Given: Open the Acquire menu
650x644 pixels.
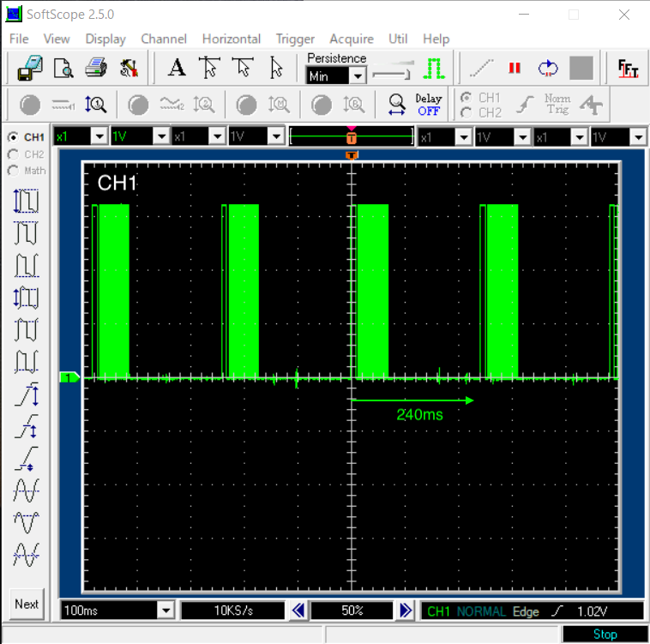Looking at the screenshot, I should tap(351, 39).
